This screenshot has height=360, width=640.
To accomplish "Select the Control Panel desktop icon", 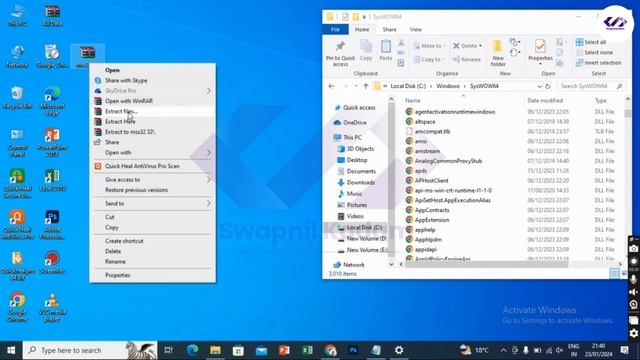I will (17, 142).
